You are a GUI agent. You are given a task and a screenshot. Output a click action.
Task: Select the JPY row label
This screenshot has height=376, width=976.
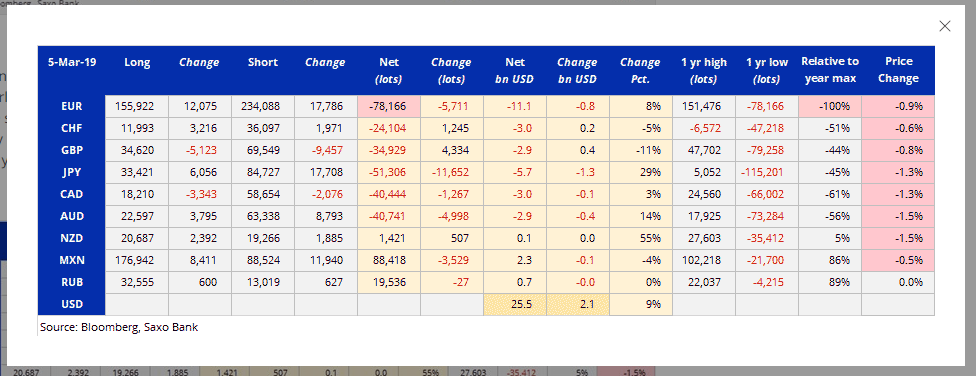pos(72,172)
